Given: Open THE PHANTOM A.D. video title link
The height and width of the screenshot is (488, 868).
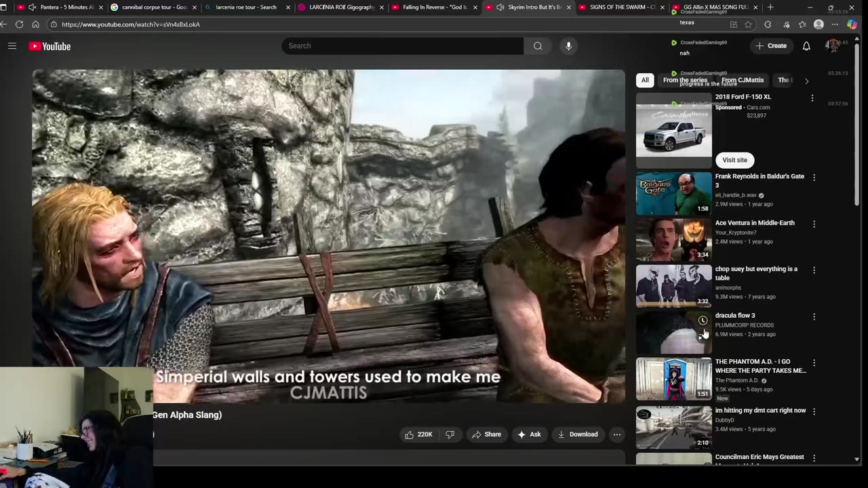Looking at the screenshot, I should click(x=760, y=366).
